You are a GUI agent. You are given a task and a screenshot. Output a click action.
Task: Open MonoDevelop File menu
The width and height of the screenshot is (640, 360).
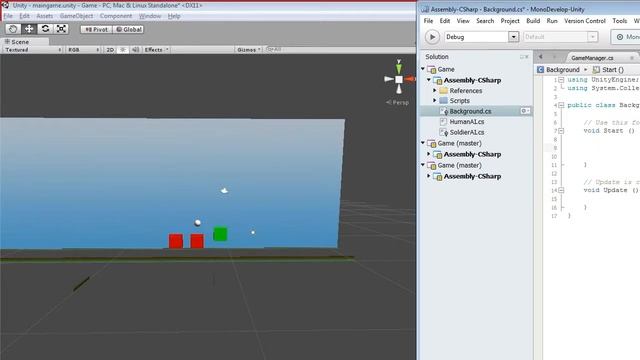428,21
